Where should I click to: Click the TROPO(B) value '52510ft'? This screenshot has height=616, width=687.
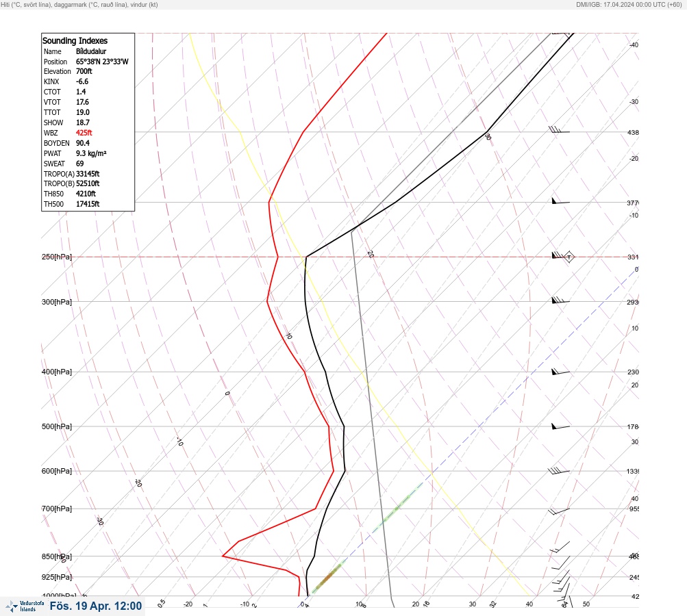88,183
